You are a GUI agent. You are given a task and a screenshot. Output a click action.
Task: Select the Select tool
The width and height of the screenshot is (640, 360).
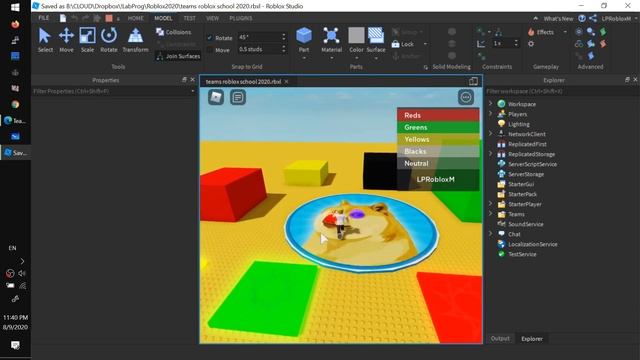[45, 40]
